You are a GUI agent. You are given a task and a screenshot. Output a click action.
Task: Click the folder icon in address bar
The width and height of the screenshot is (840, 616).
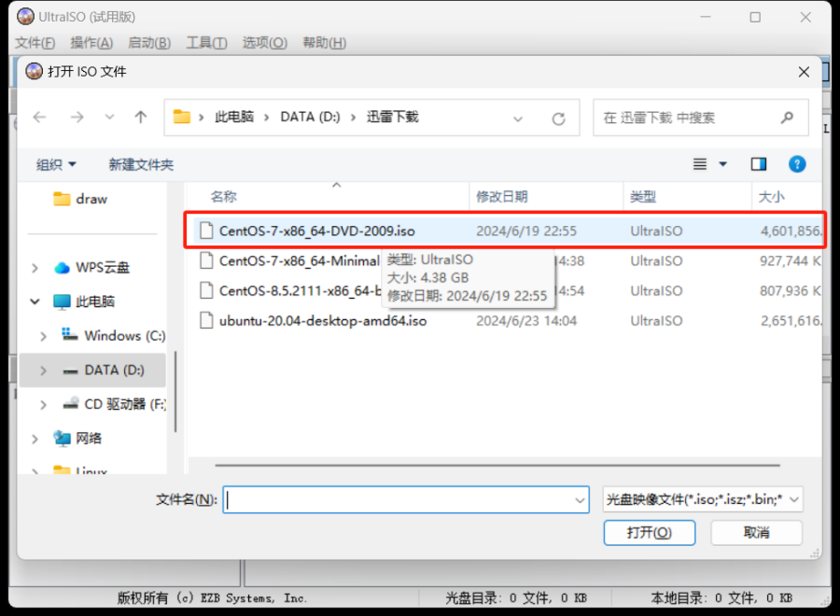tap(182, 117)
